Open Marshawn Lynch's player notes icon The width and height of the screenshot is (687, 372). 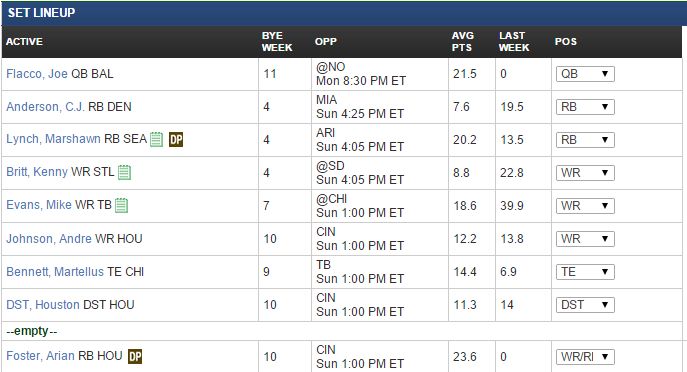tap(156, 139)
